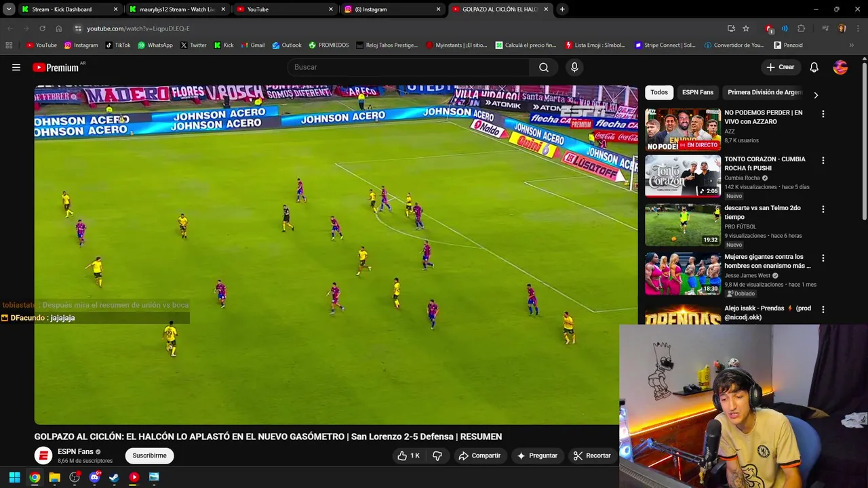Click the Preguntar button
This screenshot has height=488, width=868.
tap(537, 455)
